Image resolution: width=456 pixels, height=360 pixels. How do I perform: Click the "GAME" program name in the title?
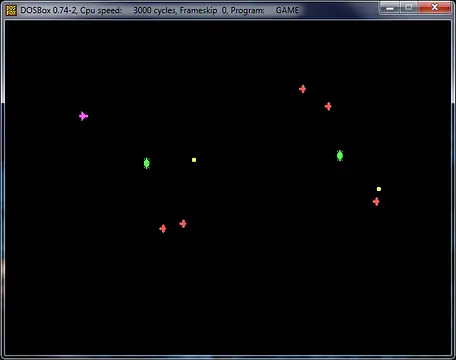tap(287, 10)
